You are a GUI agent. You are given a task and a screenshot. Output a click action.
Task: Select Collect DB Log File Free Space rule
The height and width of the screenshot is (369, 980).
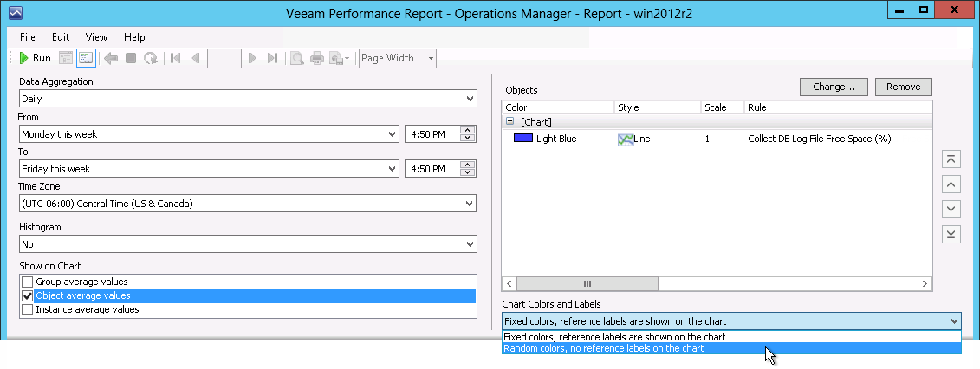(819, 139)
